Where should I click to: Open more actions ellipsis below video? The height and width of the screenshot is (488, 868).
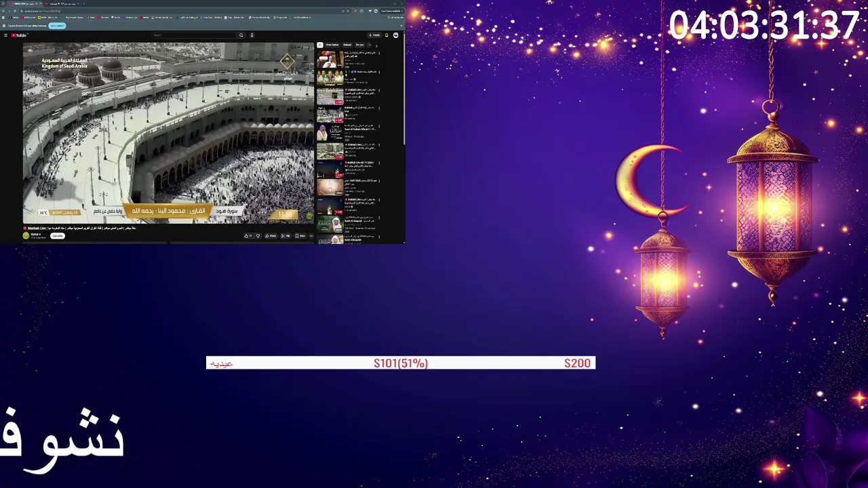coord(311,236)
